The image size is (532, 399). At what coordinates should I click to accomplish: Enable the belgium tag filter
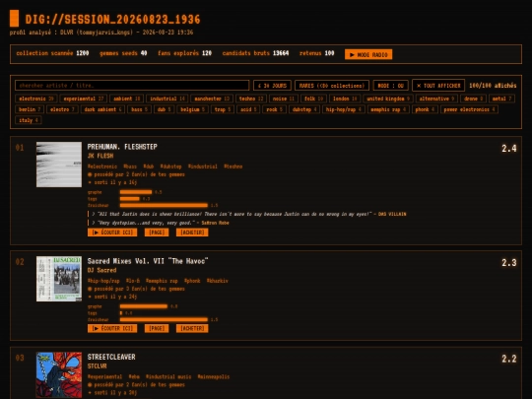(192, 109)
